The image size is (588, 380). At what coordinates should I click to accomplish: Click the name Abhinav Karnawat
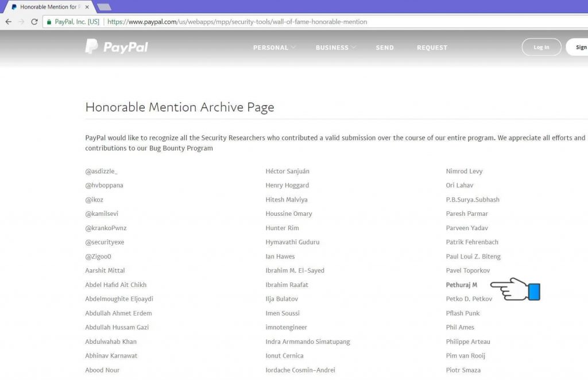111,356
